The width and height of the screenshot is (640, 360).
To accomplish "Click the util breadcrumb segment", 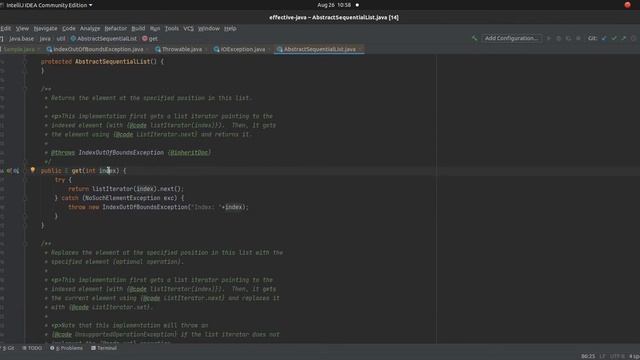I will pos(61,38).
